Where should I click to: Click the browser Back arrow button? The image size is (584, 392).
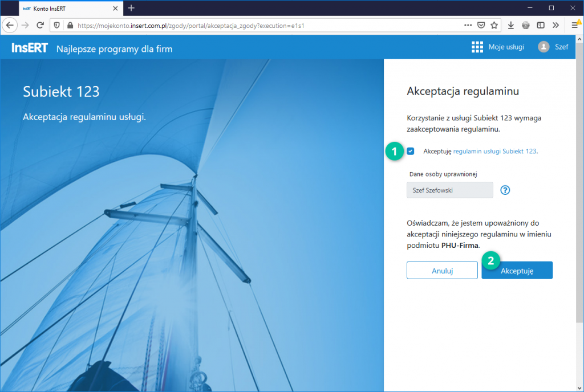[10, 25]
